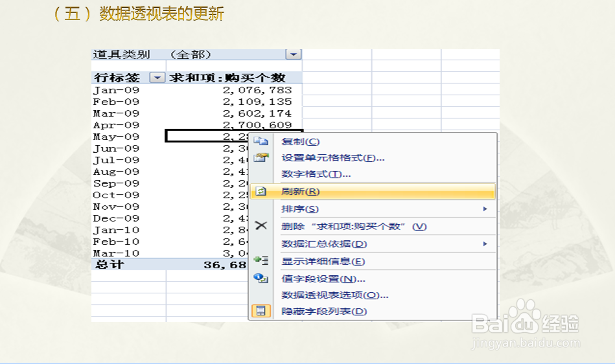Select the Feb-09 row label
This screenshot has height=364, width=615.
click(116, 102)
